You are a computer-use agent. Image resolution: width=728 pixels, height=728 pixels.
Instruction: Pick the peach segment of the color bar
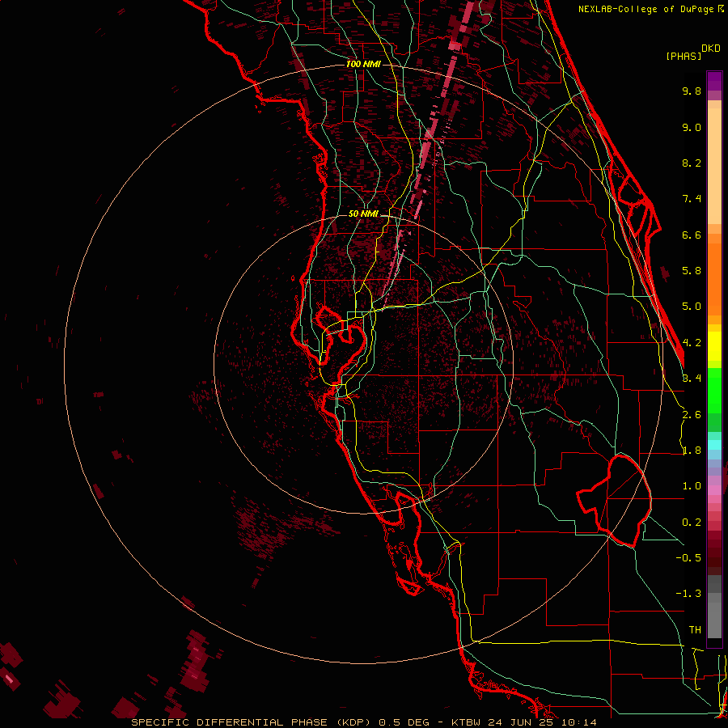[x=714, y=167]
